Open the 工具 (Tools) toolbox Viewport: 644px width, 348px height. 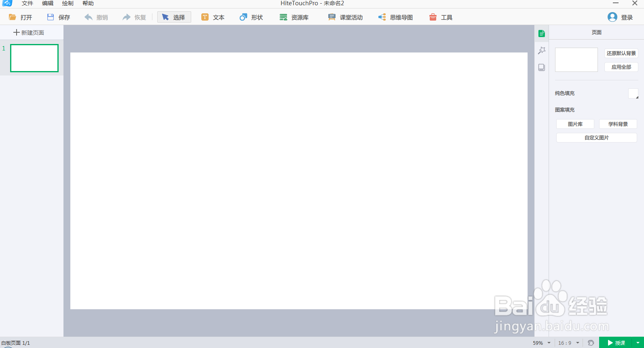tap(441, 17)
